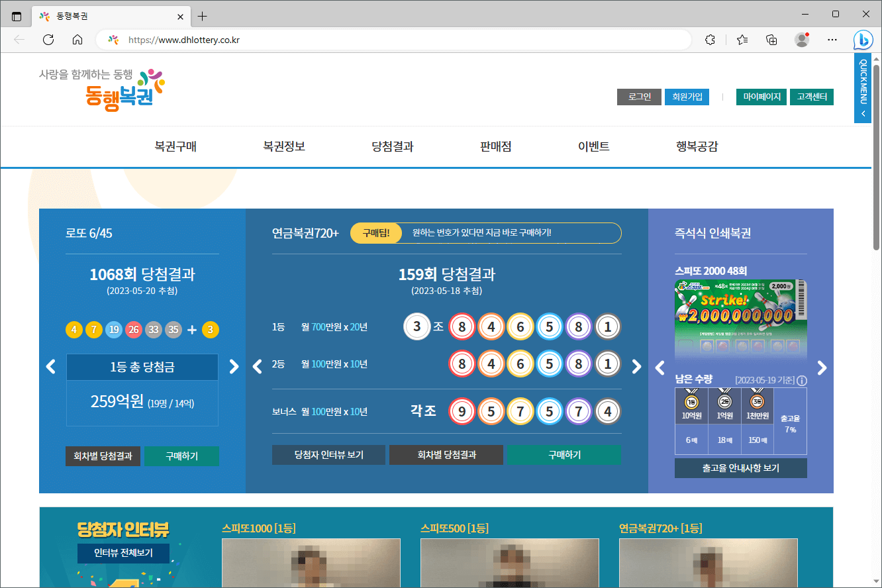This screenshot has width=882, height=588.
Task: Open the 당첨결과 menu
Action: tap(393, 146)
